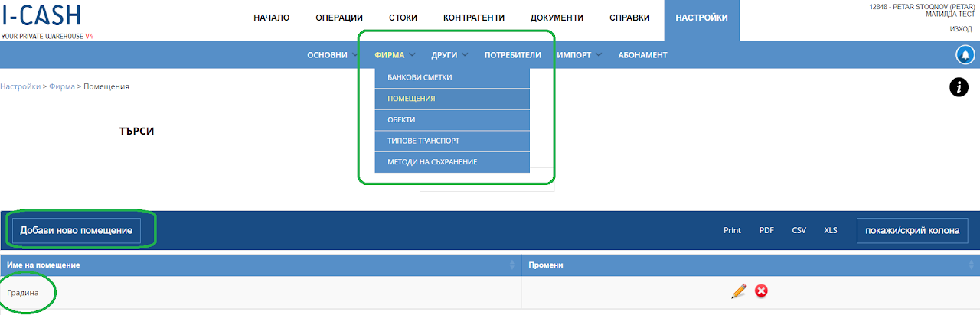Select the Настройки tab
Image resolution: width=980 pixels, height=315 pixels.
coord(701,20)
